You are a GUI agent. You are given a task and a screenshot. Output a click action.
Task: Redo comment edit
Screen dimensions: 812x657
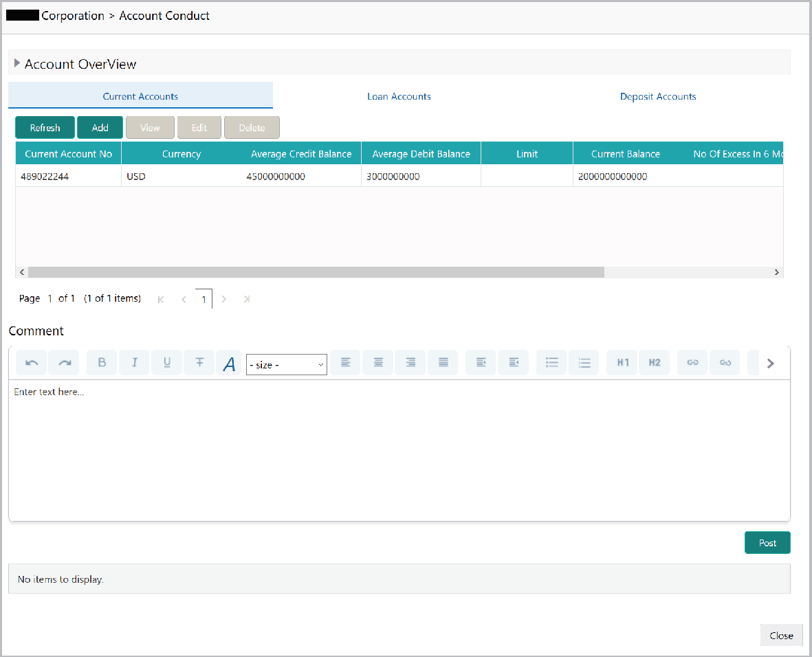tap(64, 362)
